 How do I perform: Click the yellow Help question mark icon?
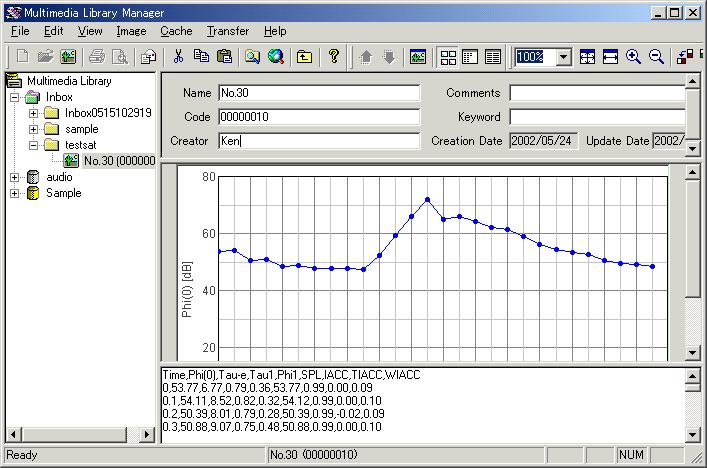coord(334,57)
